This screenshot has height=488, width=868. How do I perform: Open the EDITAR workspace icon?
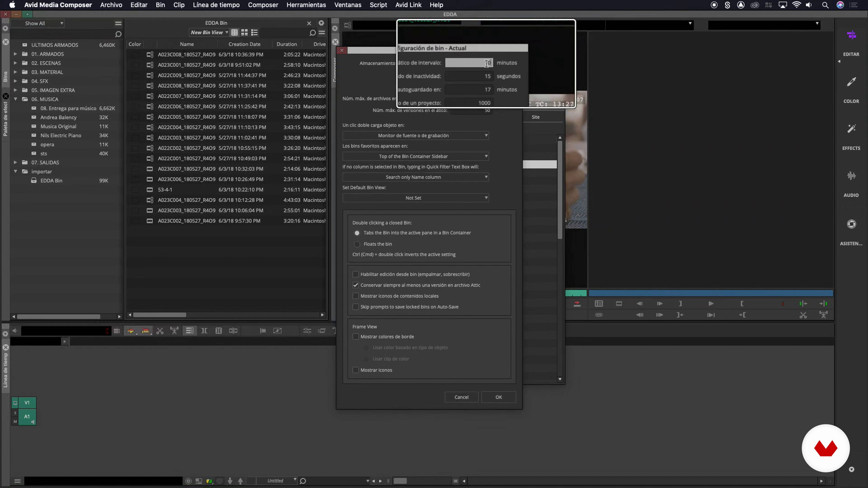pos(851,35)
